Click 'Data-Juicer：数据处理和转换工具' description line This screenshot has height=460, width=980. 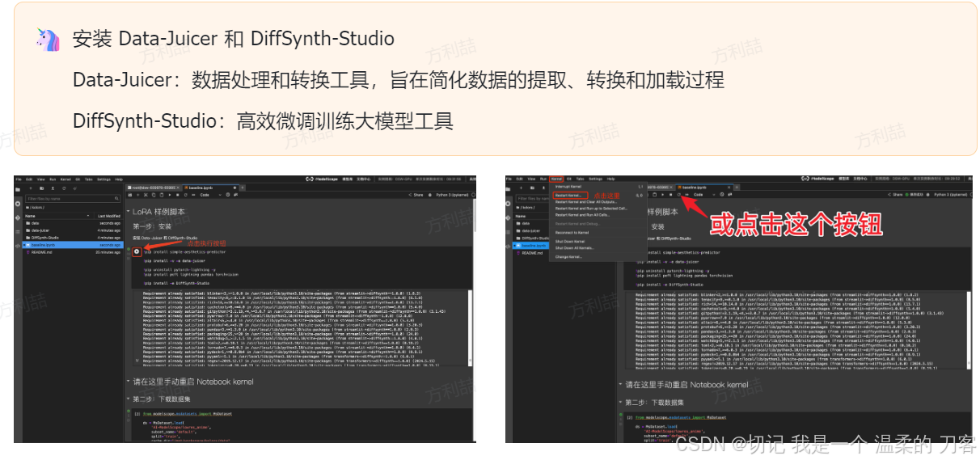coord(398,80)
